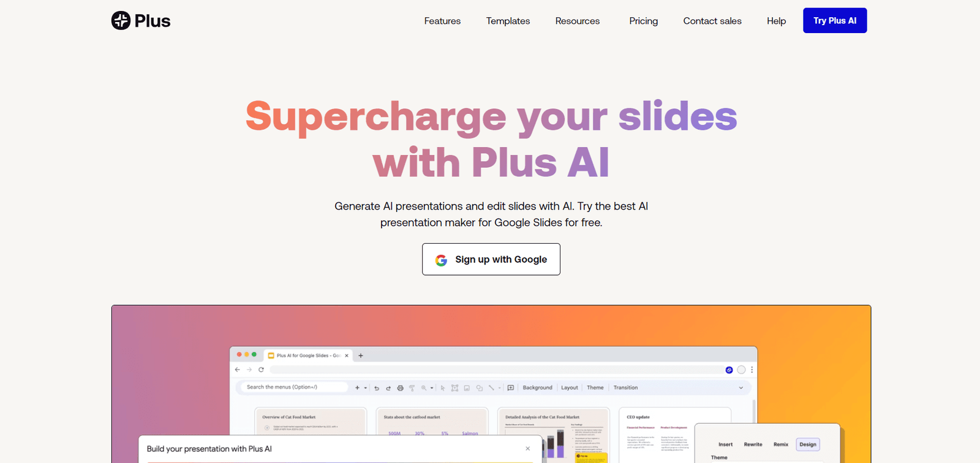Click the Plus AI extension icon
The image size is (980, 463).
729,370
